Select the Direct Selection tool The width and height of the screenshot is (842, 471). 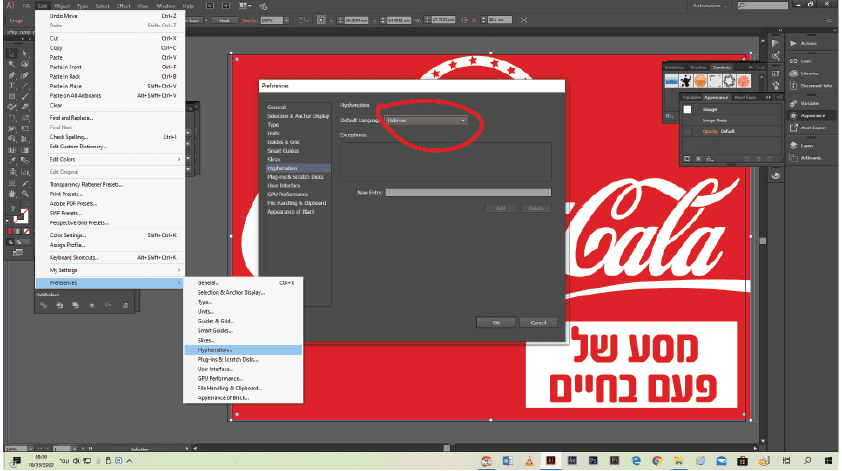coord(25,54)
